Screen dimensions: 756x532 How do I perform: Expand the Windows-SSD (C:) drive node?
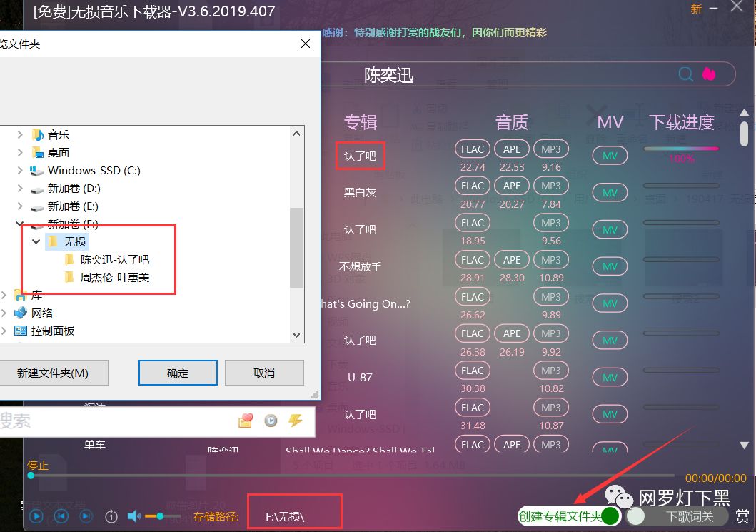coord(20,170)
